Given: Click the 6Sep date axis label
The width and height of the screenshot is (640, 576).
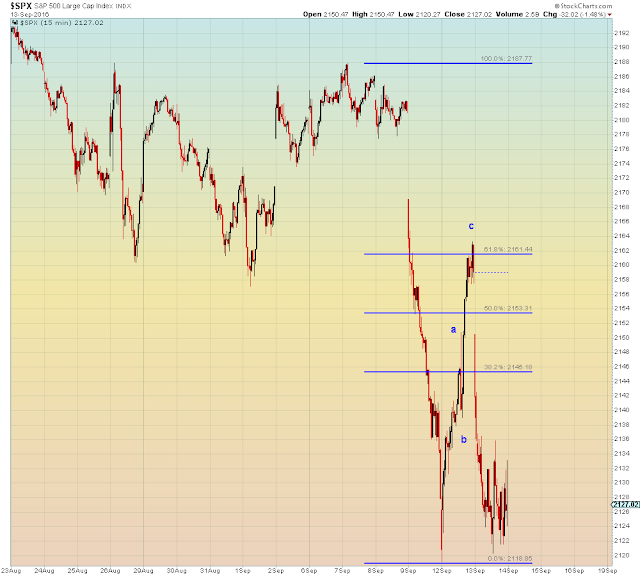Looking at the screenshot, I should click(x=309, y=571).
